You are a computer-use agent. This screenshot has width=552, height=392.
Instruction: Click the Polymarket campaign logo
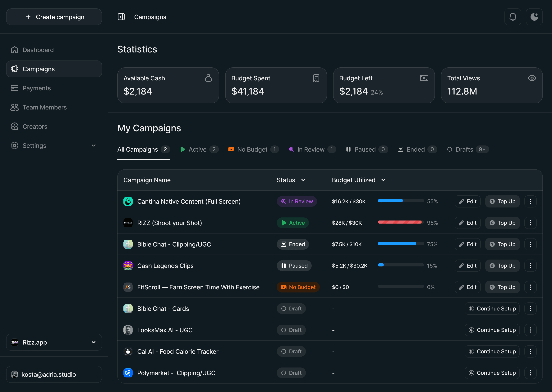tap(128, 373)
